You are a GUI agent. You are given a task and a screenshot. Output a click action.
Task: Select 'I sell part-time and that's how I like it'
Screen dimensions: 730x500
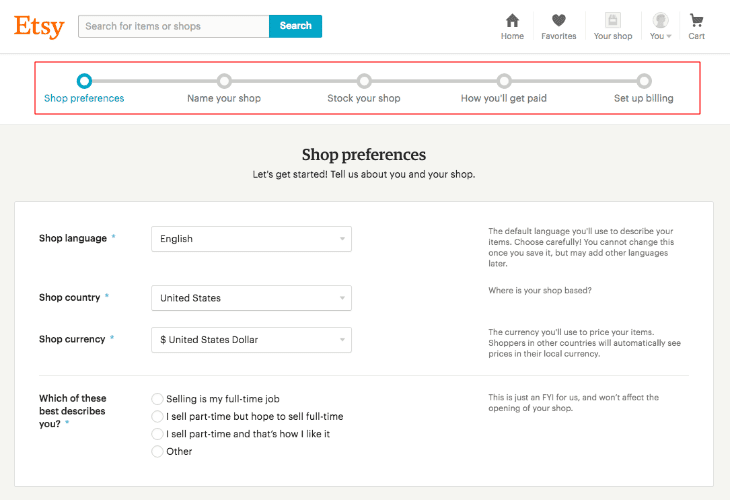click(x=157, y=434)
